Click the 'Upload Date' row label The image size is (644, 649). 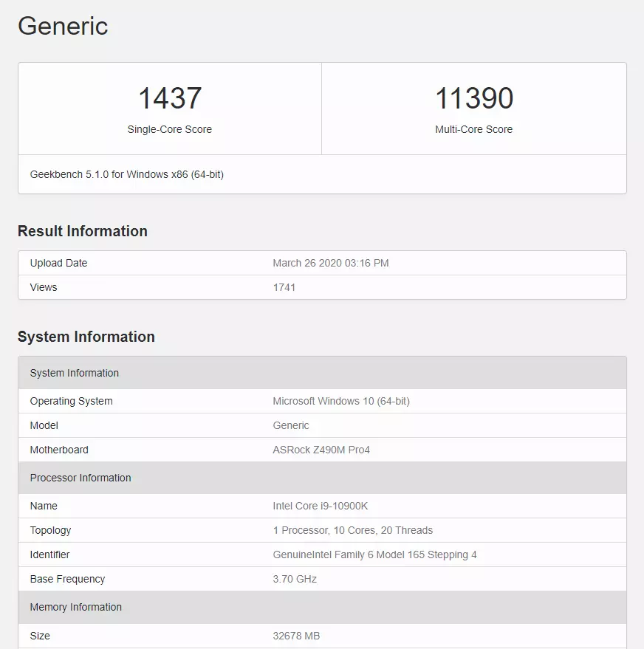(58, 263)
